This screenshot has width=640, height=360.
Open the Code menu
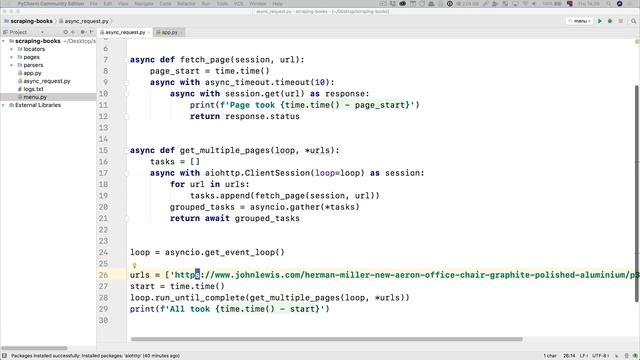[165, 4]
